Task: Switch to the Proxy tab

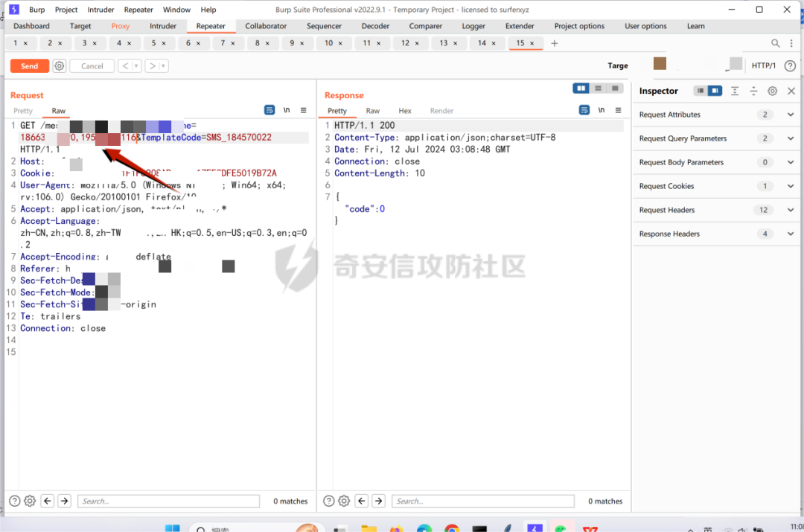Action: coord(120,26)
